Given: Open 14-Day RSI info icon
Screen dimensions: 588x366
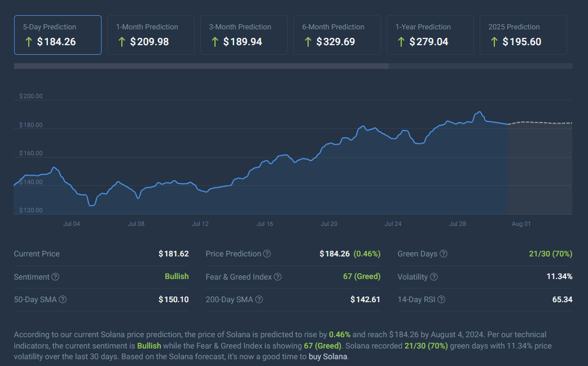Looking at the screenshot, I should coord(441,299).
